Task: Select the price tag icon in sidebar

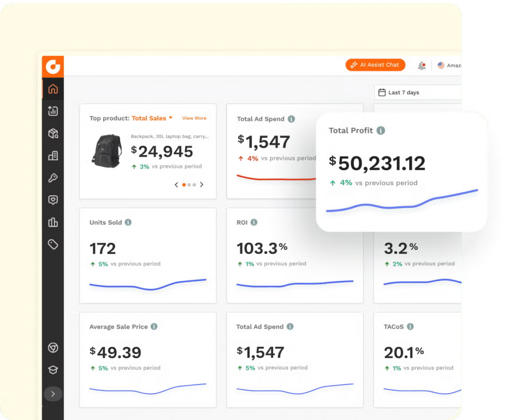Action: click(53, 244)
